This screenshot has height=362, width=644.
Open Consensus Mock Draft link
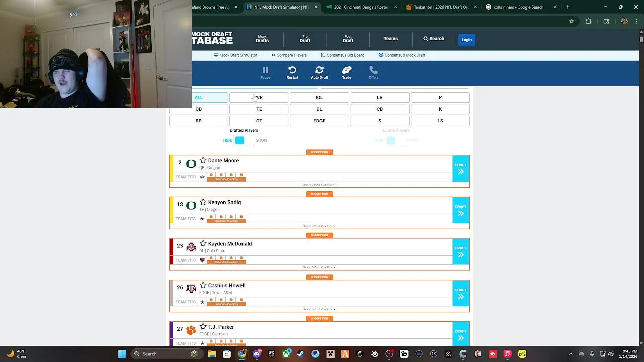click(x=402, y=55)
